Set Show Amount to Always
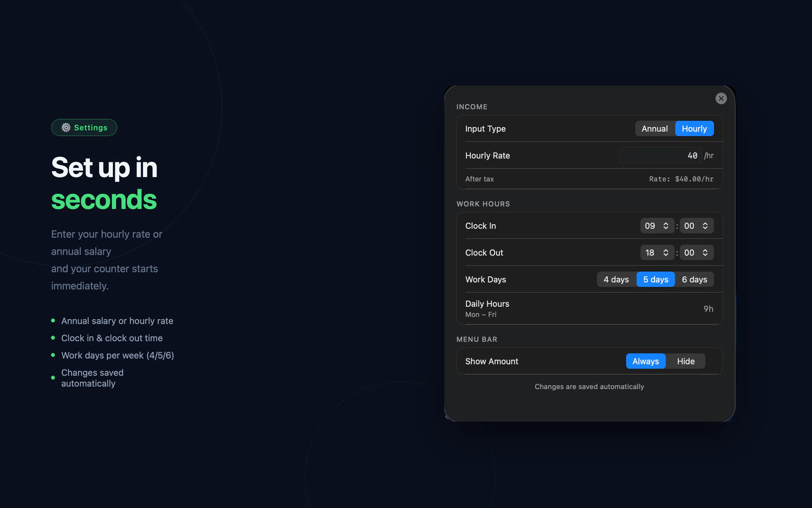The image size is (812, 508). 645,361
